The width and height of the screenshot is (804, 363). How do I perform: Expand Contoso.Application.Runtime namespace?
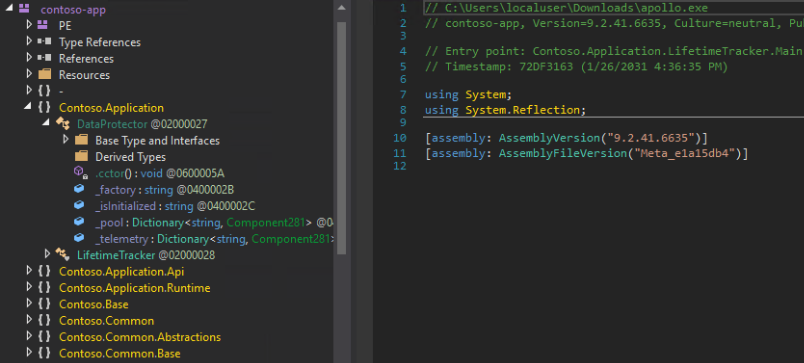(x=29, y=287)
